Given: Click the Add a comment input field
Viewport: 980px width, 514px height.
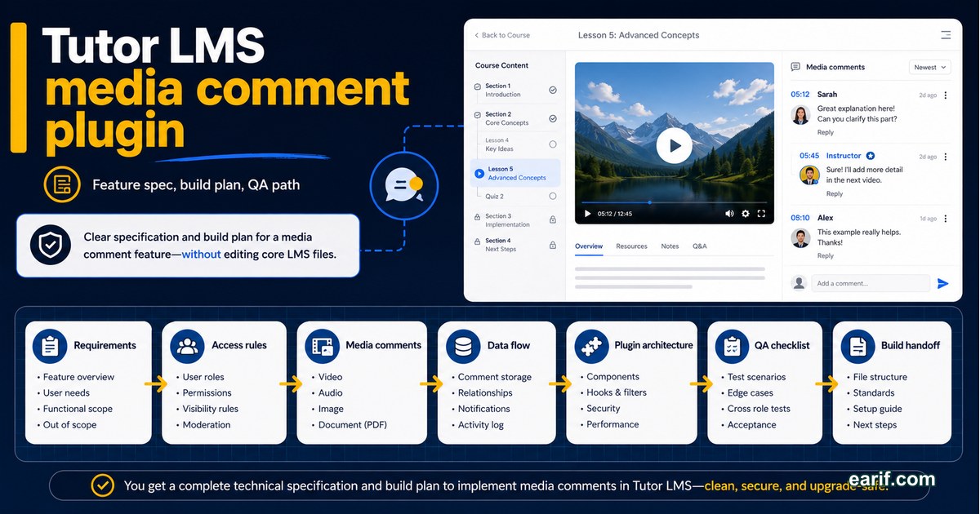Looking at the screenshot, I should click(x=871, y=283).
